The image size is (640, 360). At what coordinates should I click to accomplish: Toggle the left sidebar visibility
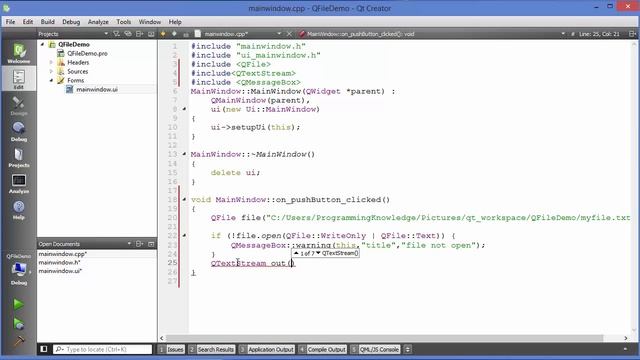pyautogui.click(x=44, y=349)
